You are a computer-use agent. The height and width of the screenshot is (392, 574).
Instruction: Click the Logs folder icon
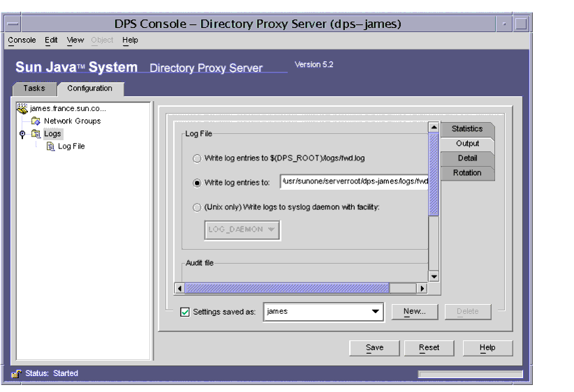click(x=36, y=134)
